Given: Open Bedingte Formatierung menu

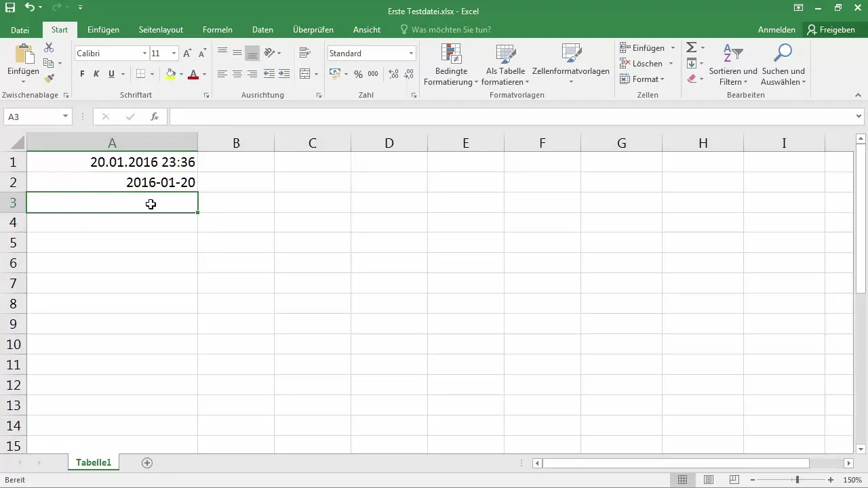Looking at the screenshot, I should pyautogui.click(x=451, y=65).
